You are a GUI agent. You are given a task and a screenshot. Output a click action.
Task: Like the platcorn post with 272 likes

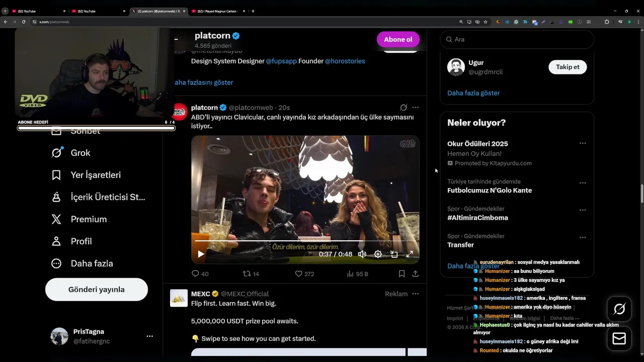pyautogui.click(x=304, y=274)
